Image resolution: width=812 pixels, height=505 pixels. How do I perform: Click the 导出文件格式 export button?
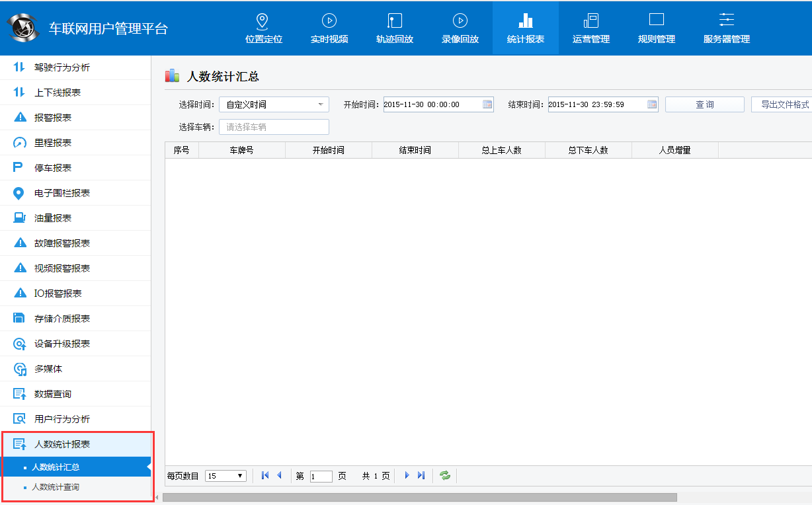tap(784, 104)
